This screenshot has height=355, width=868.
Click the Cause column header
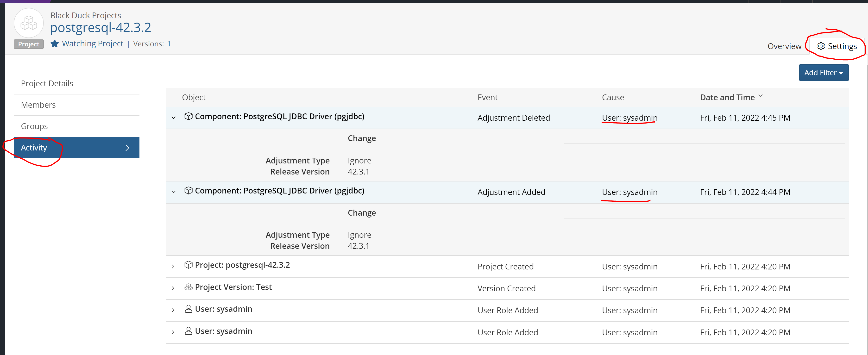click(613, 97)
